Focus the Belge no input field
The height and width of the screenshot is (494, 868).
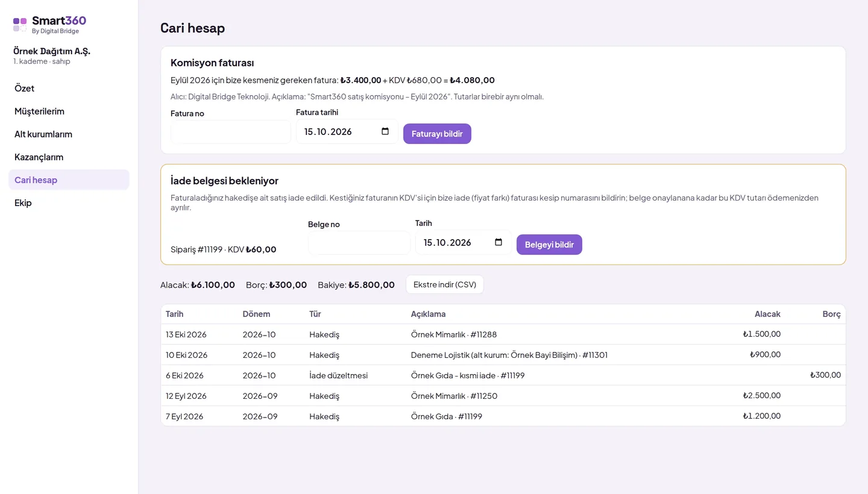tap(359, 243)
